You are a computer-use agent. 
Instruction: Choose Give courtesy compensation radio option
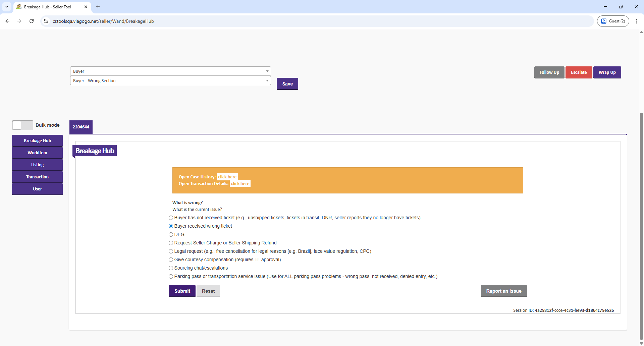coord(171,260)
